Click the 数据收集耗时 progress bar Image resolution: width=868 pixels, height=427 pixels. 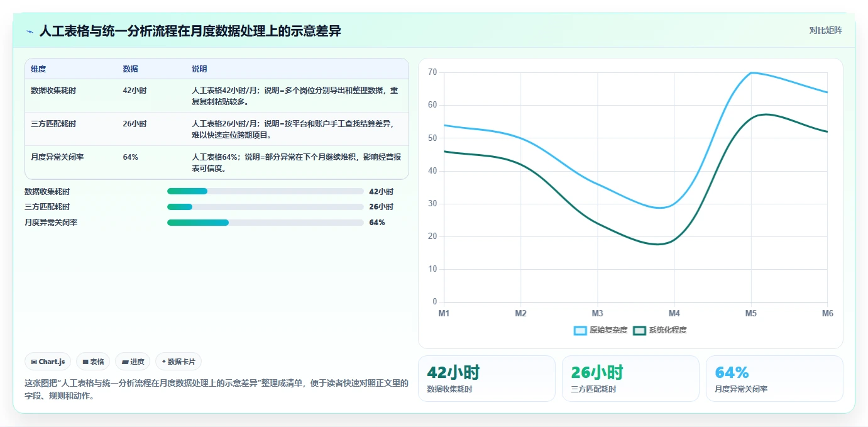click(265, 191)
